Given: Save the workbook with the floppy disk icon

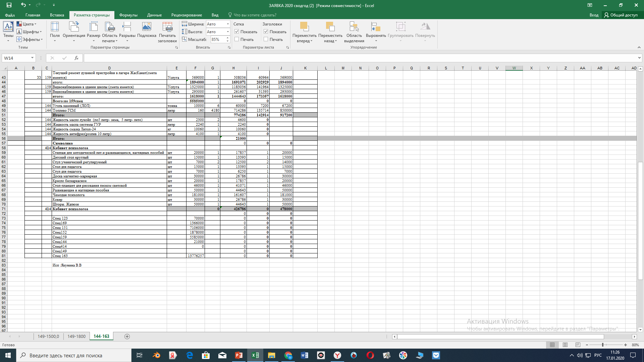Looking at the screenshot, I should point(9,5).
